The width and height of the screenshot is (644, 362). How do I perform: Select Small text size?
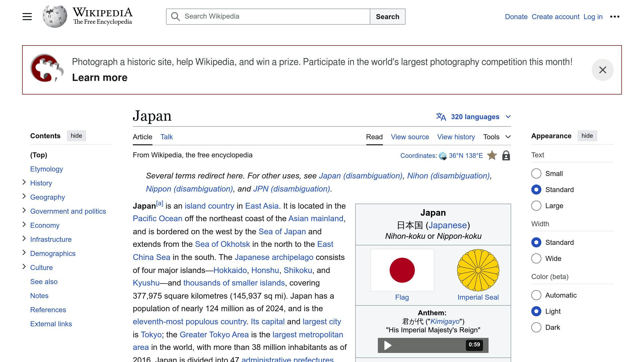(536, 173)
